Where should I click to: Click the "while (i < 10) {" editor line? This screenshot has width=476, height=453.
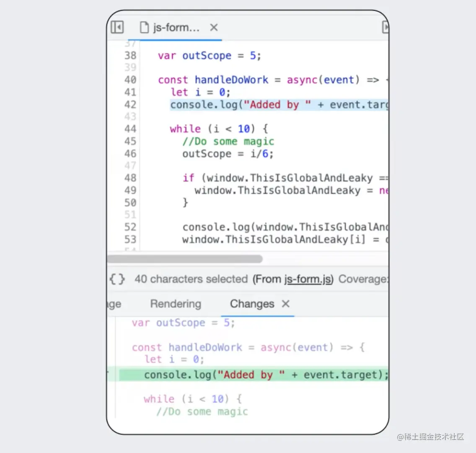[219, 129]
